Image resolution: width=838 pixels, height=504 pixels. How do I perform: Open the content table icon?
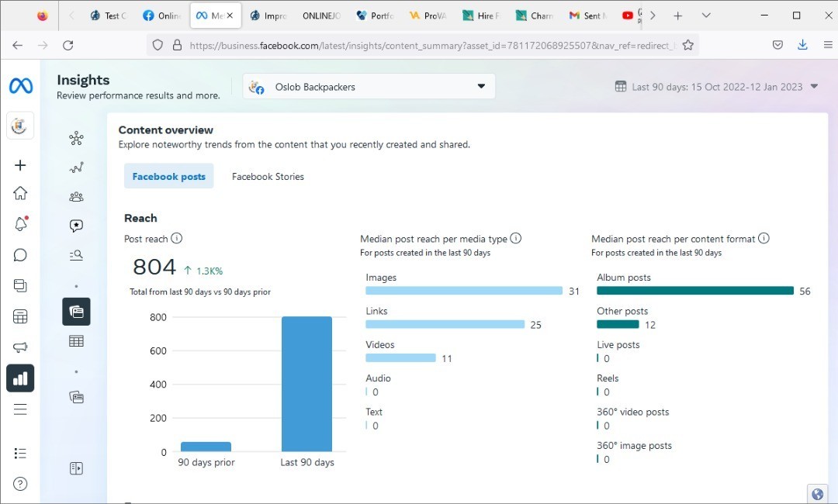[x=76, y=341]
